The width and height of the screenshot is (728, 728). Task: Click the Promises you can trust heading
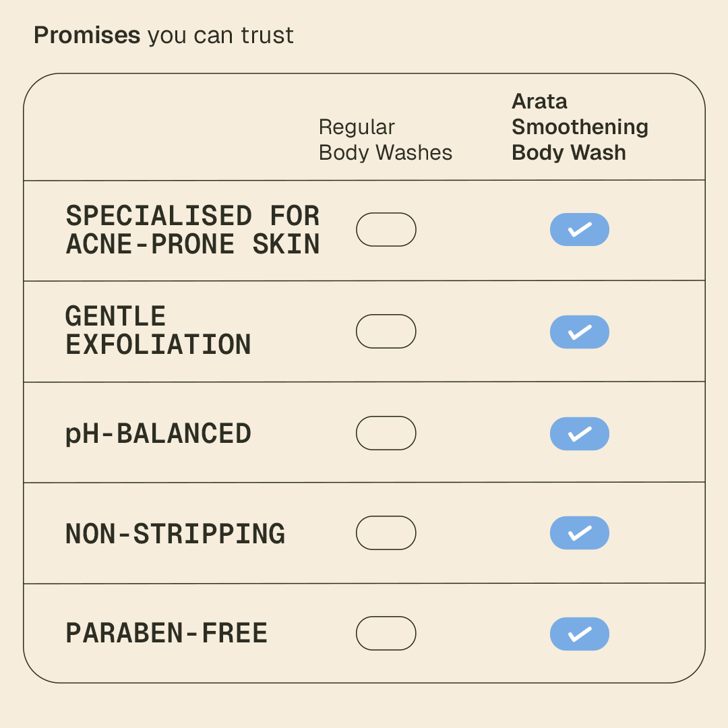163,35
